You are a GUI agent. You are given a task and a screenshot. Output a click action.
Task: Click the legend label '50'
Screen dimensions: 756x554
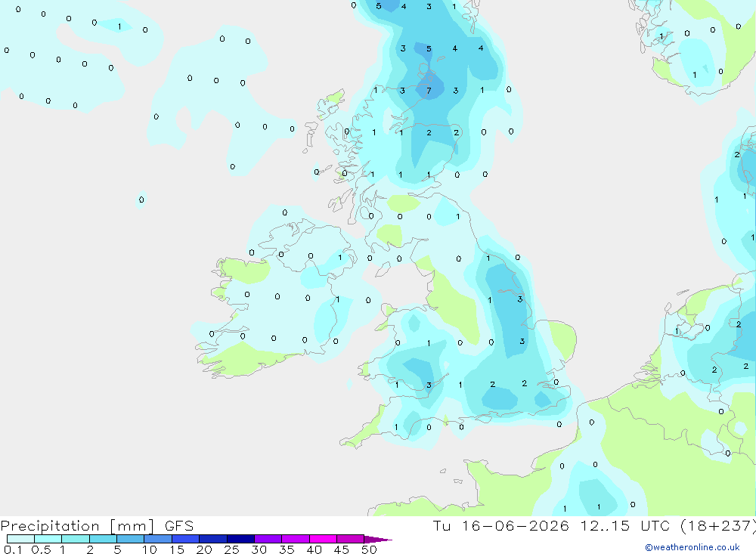point(369,549)
